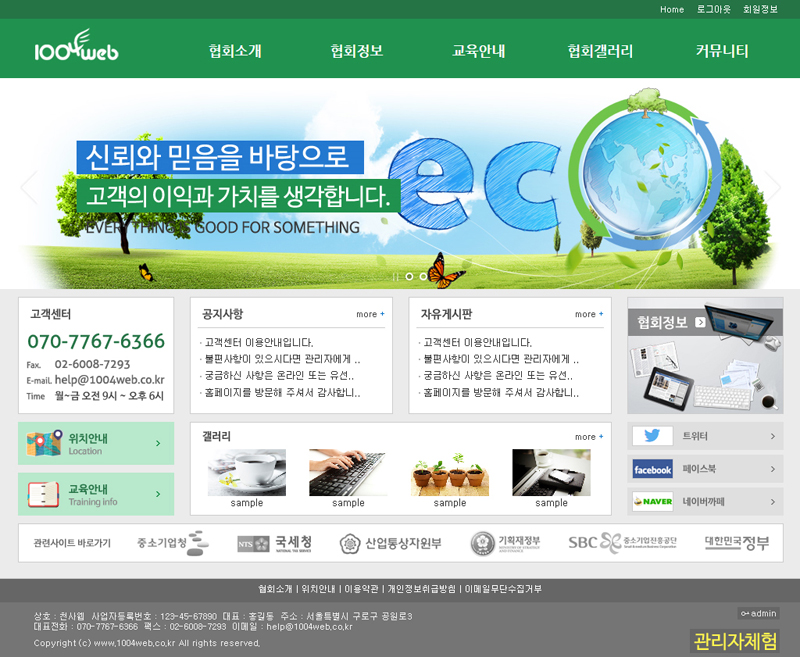Image resolution: width=800 pixels, height=657 pixels.
Task: Click the Naver cafe logo icon
Action: [652, 501]
